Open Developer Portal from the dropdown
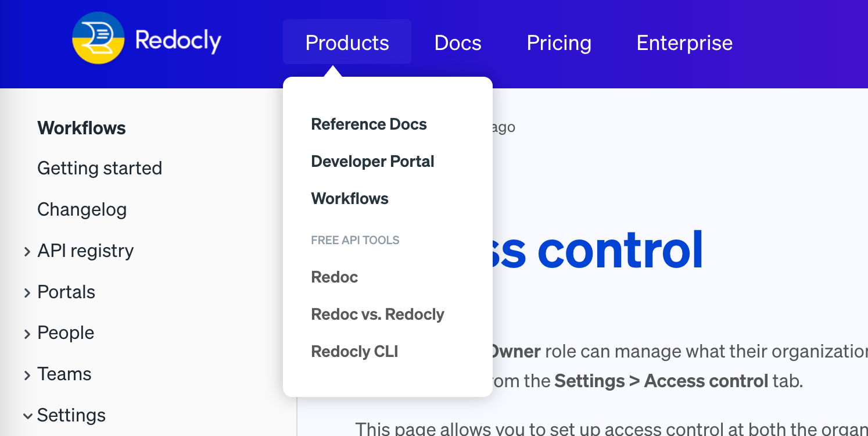This screenshot has width=868, height=436. click(x=372, y=161)
